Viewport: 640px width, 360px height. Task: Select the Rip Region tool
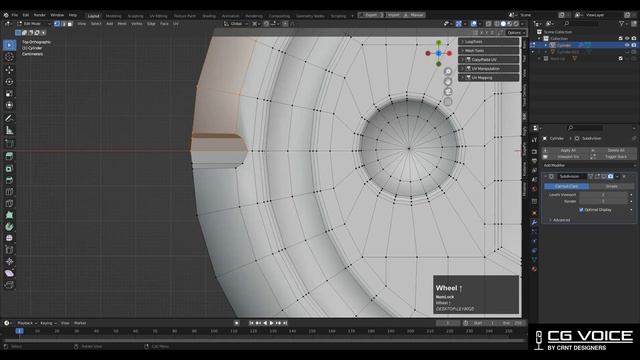[x=9, y=284]
